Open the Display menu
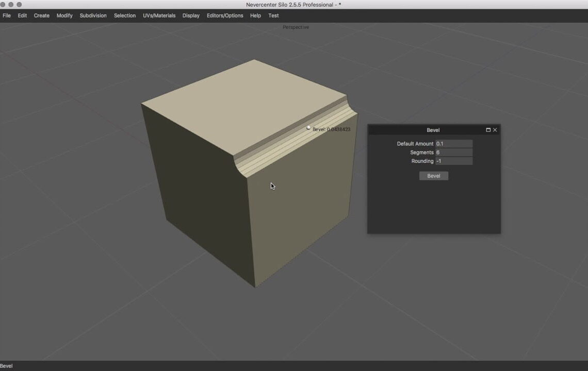Viewport: 588px width, 371px height. (190, 15)
